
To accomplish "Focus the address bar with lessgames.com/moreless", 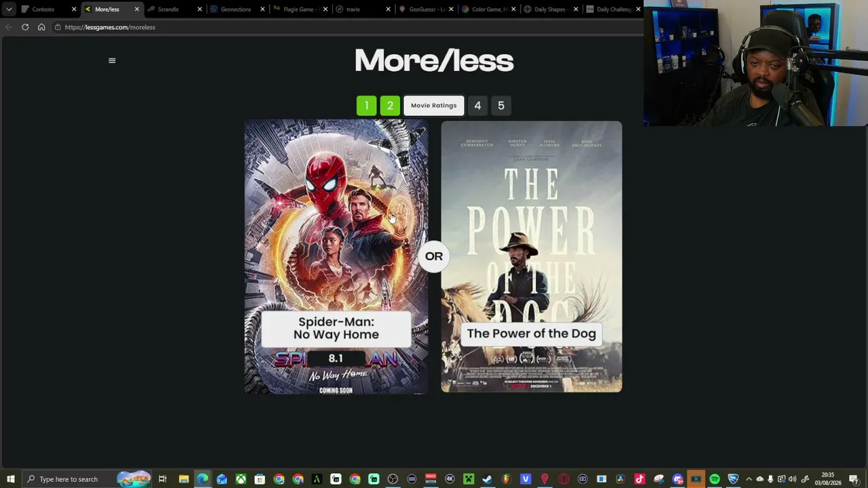I will pos(346,27).
